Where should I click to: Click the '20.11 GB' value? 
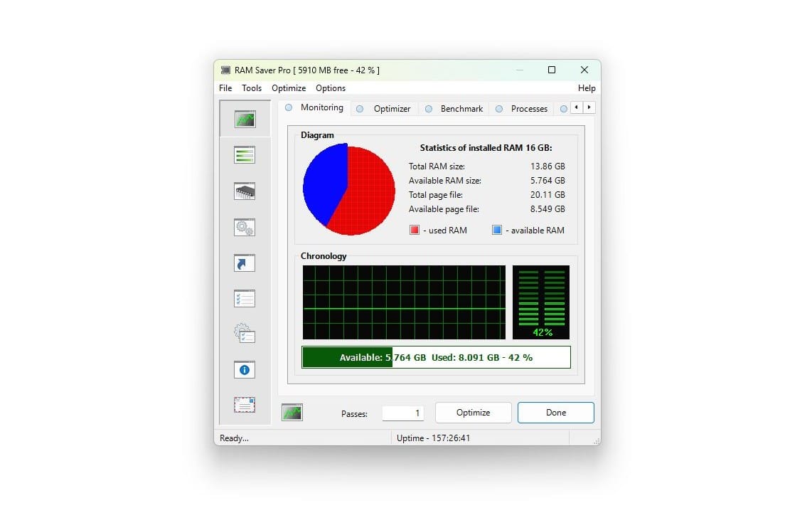(x=547, y=195)
